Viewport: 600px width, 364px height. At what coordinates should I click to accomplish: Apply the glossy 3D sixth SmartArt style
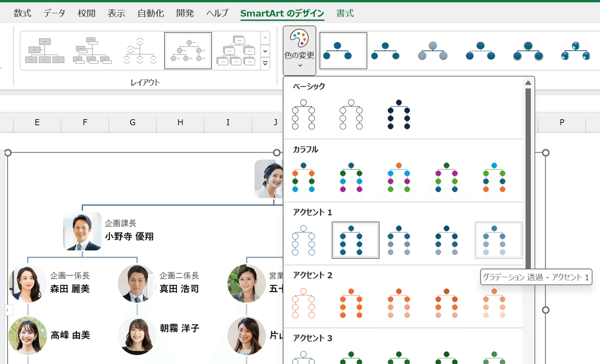pyautogui.click(x=575, y=50)
